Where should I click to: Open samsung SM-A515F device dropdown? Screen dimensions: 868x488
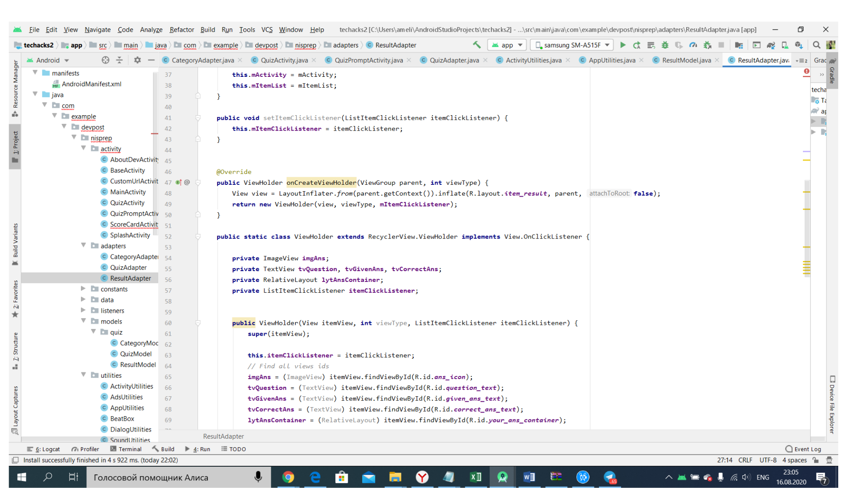[x=572, y=45]
